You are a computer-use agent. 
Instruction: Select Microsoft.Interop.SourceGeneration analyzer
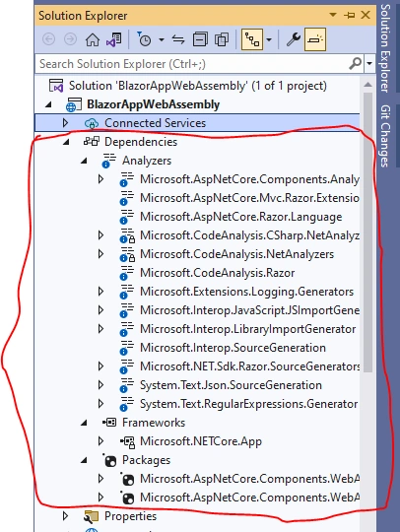233,348
